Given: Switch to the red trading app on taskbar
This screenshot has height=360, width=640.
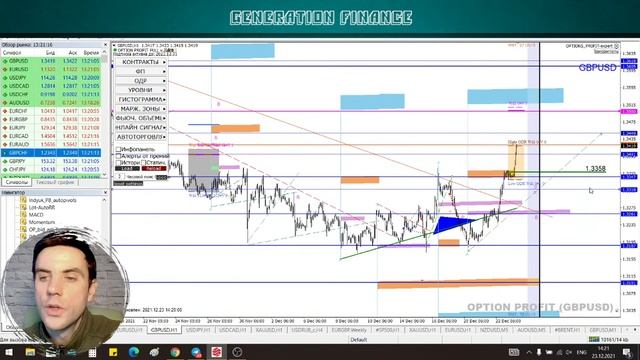Looking at the screenshot, I should coord(217,352).
